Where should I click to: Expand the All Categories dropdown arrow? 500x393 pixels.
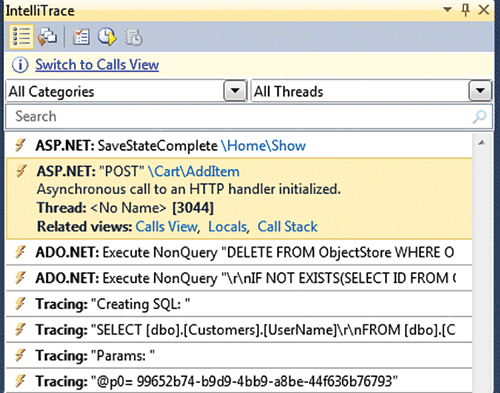[235, 91]
